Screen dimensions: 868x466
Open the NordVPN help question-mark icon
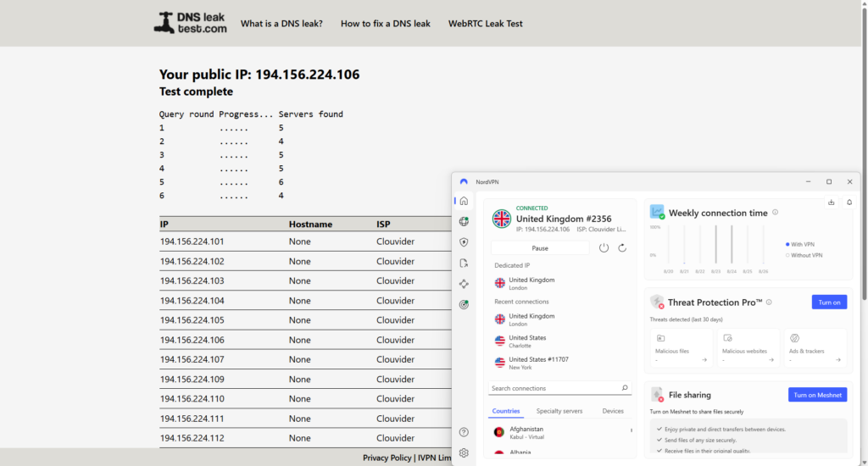464,432
